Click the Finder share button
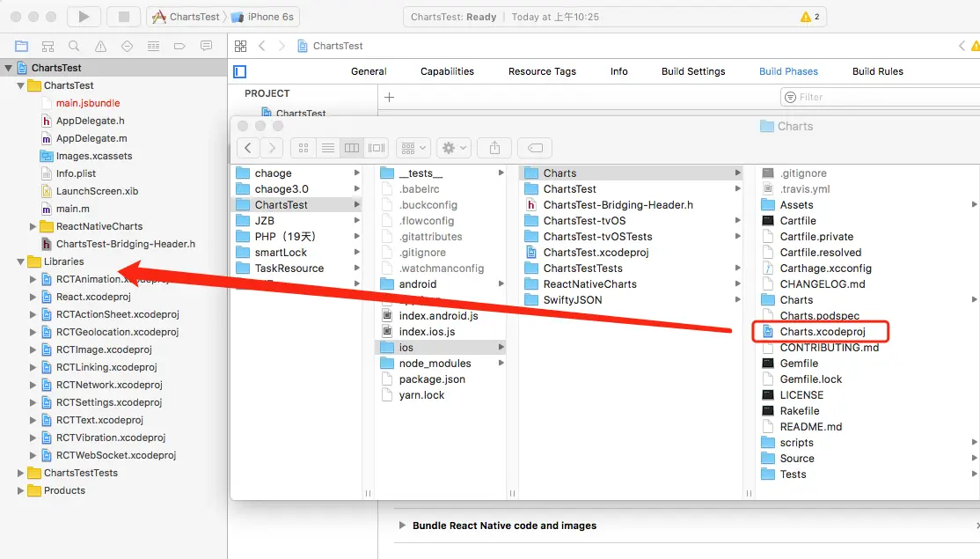Screen dimensions: 980x559 pyautogui.click(x=495, y=148)
